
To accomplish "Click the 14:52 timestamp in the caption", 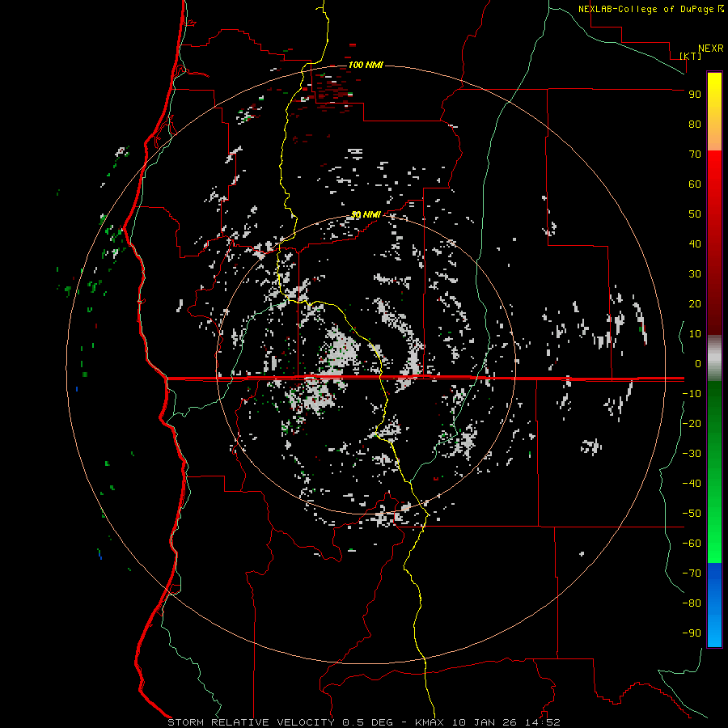I will coord(543,722).
